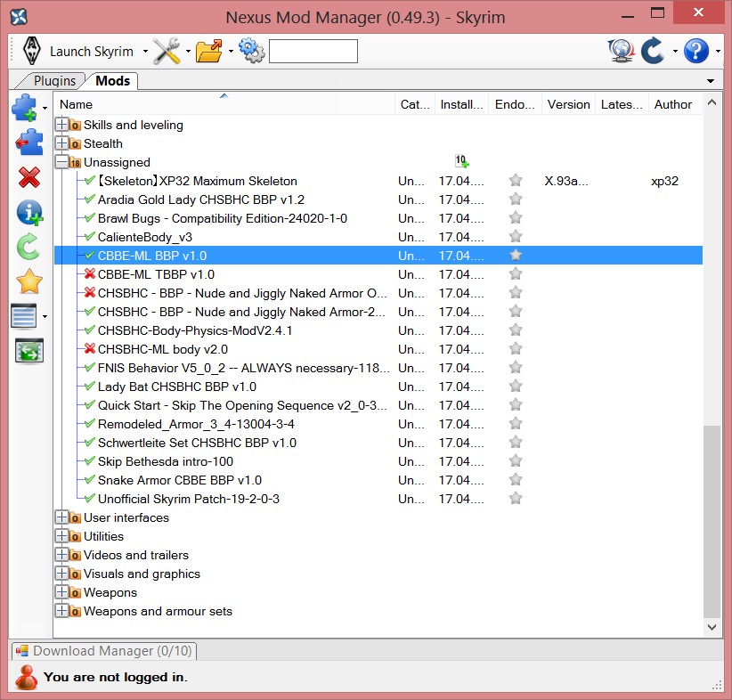Click endorse star for Skip Bethesda intro-100

[516, 461]
